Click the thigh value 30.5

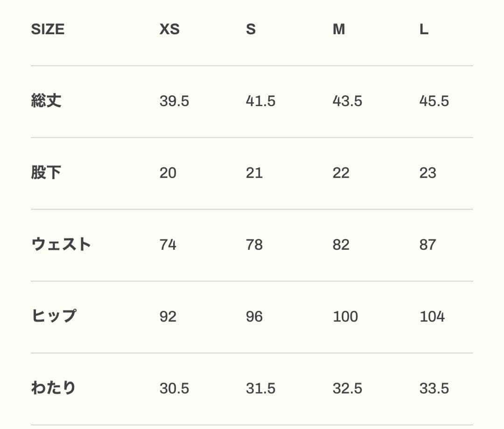pos(174,389)
